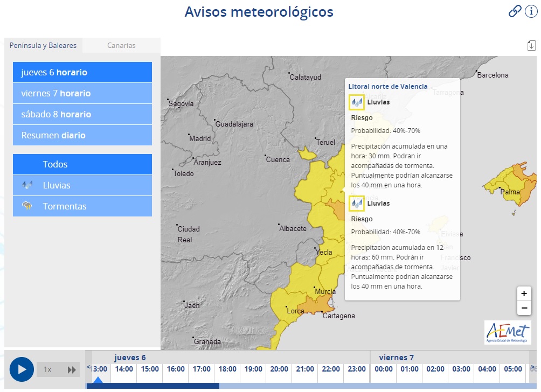Open the Península y Baleares tab
541x392 pixels.
(43, 46)
